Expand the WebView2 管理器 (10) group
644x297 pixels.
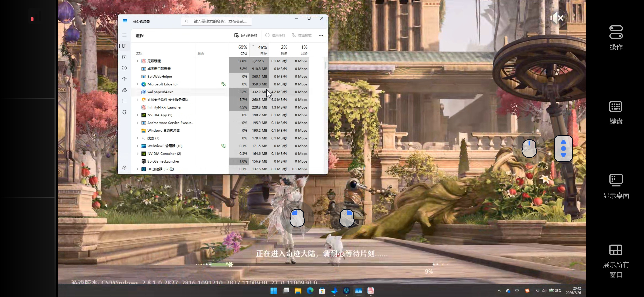point(137,146)
